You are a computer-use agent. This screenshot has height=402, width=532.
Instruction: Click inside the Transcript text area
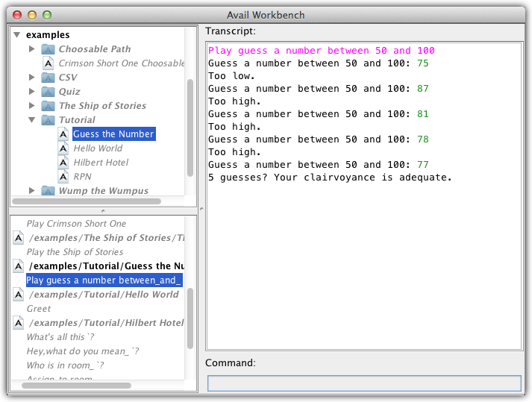point(363,196)
